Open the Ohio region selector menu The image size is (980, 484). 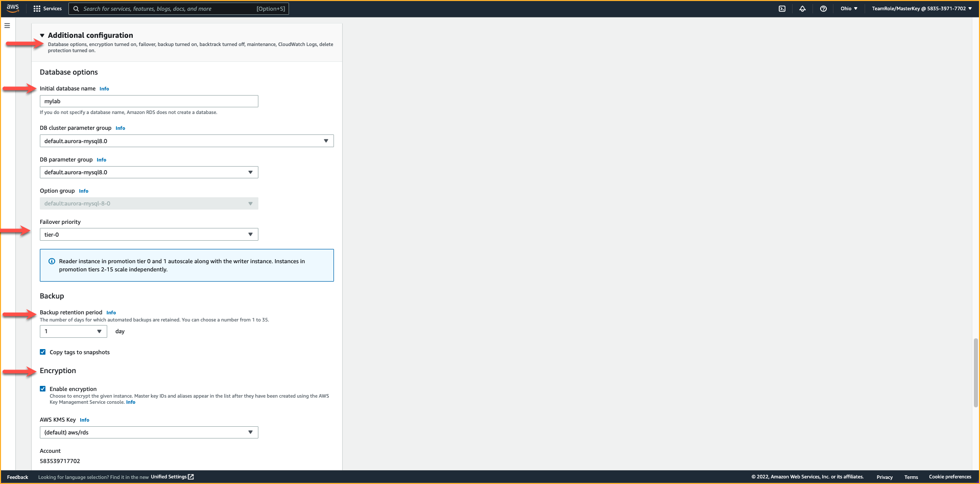coord(849,9)
